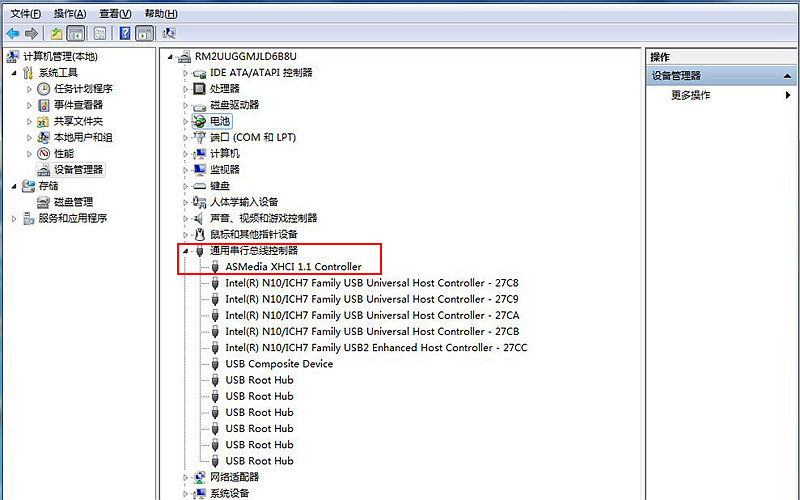Collapse the 通用串行总线控制器 category
The image size is (800, 500).
pyautogui.click(x=186, y=251)
